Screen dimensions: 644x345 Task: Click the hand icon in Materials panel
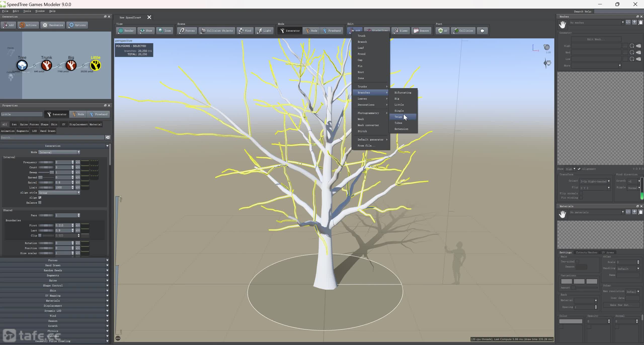562,214
